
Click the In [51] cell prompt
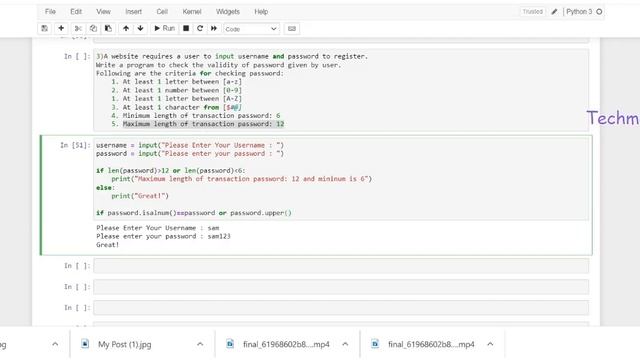tap(75, 145)
